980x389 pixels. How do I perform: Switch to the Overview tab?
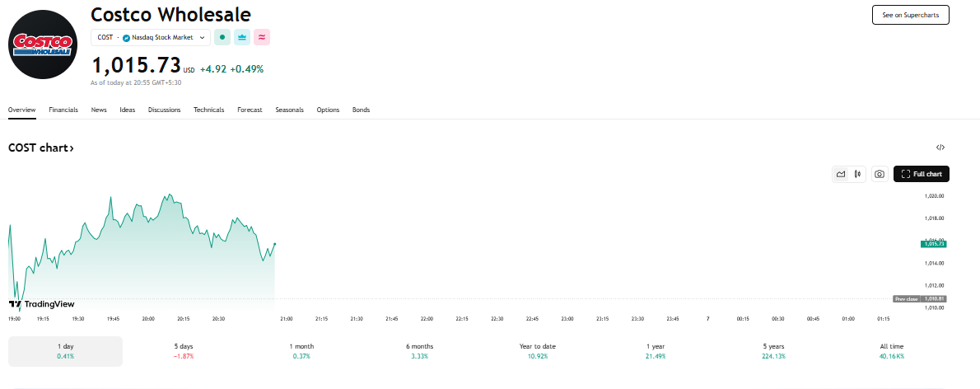click(x=22, y=110)
